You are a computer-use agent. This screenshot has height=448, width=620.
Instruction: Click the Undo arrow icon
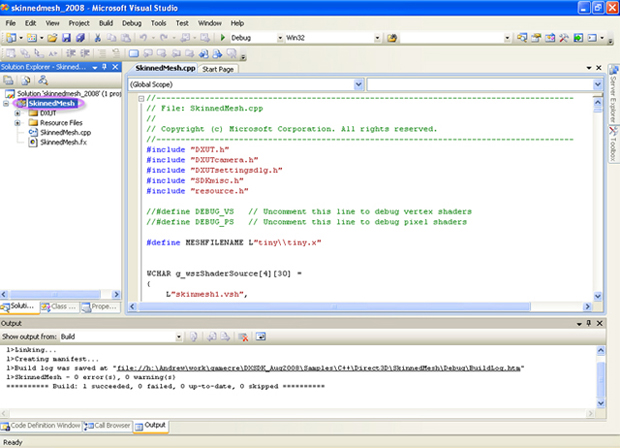[x=143, y=38]
